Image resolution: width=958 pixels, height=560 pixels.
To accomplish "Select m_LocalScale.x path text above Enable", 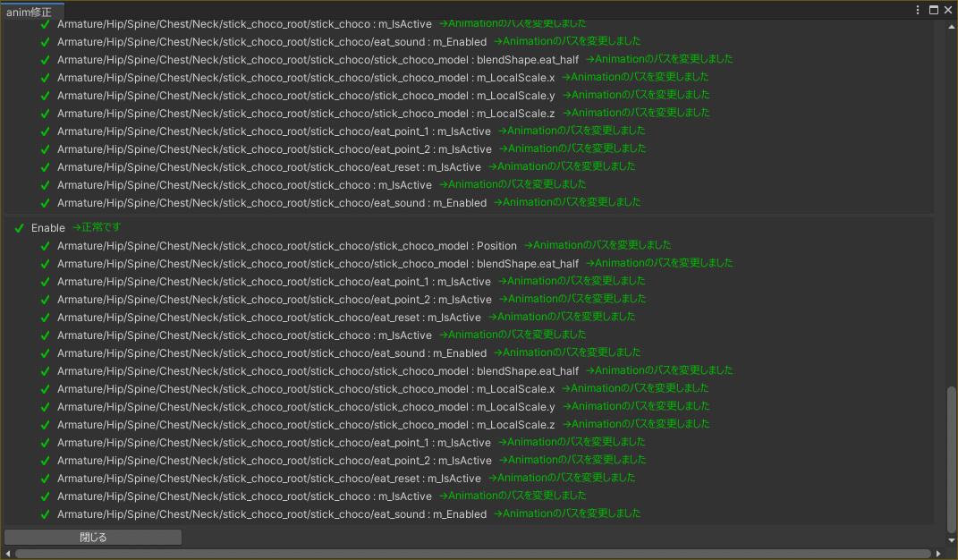I will 306,78.
